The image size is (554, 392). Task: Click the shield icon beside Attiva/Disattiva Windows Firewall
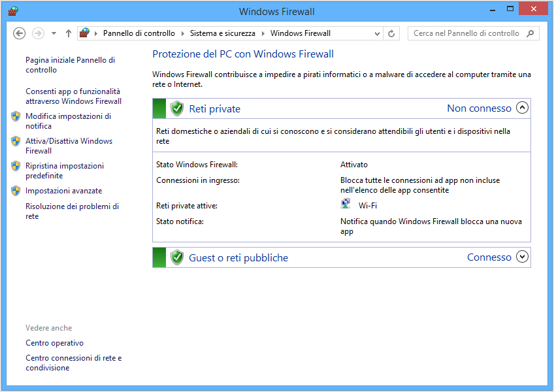[16, 141]
